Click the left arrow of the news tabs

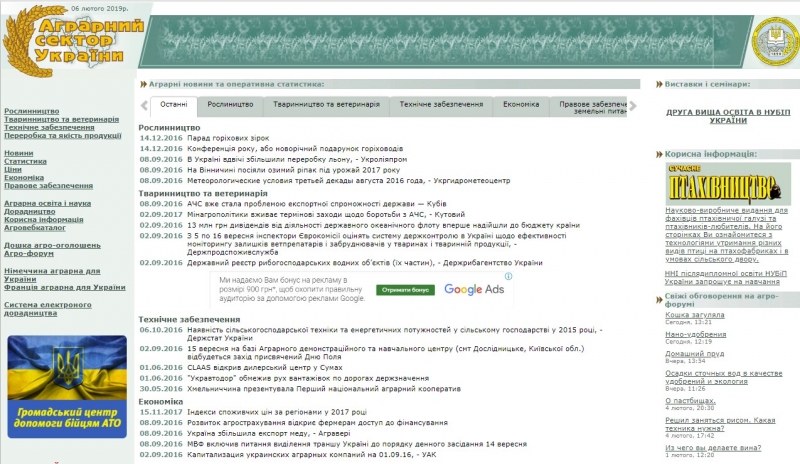point(144,106)
